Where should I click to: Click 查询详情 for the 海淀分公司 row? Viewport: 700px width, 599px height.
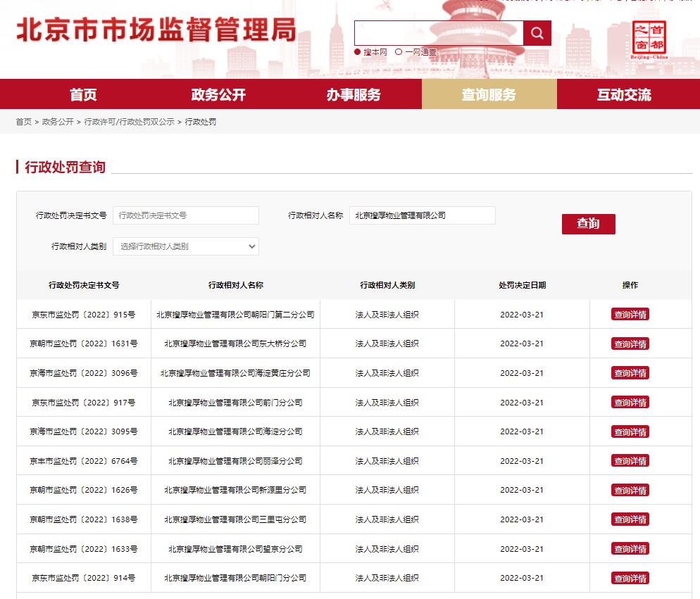629,431
